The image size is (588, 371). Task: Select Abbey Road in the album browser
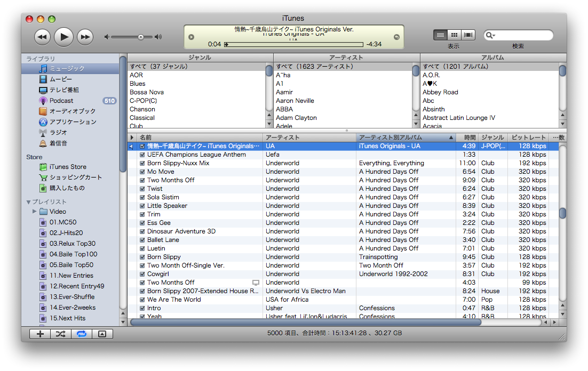[x=489, y=92]
